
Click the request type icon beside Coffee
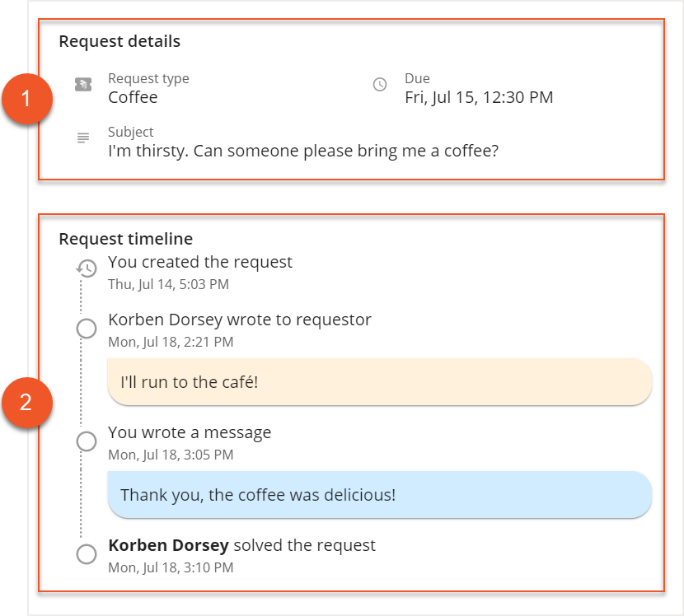tap(82, 85)
